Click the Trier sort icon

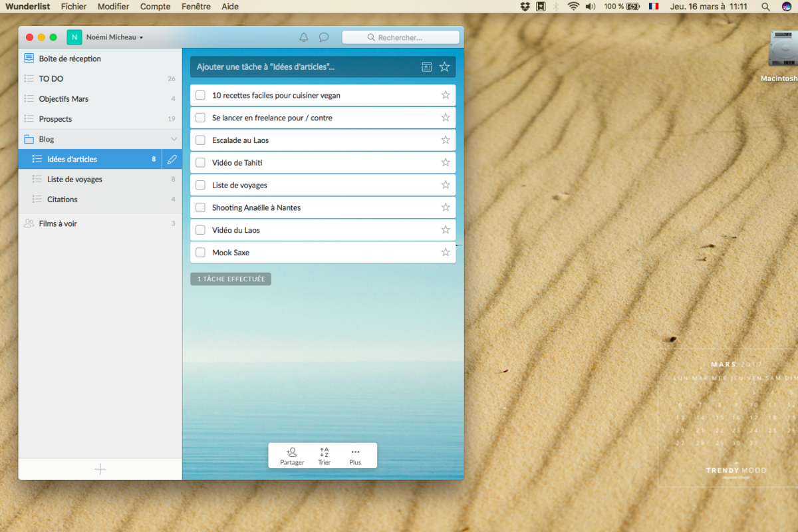pos(324,452)
